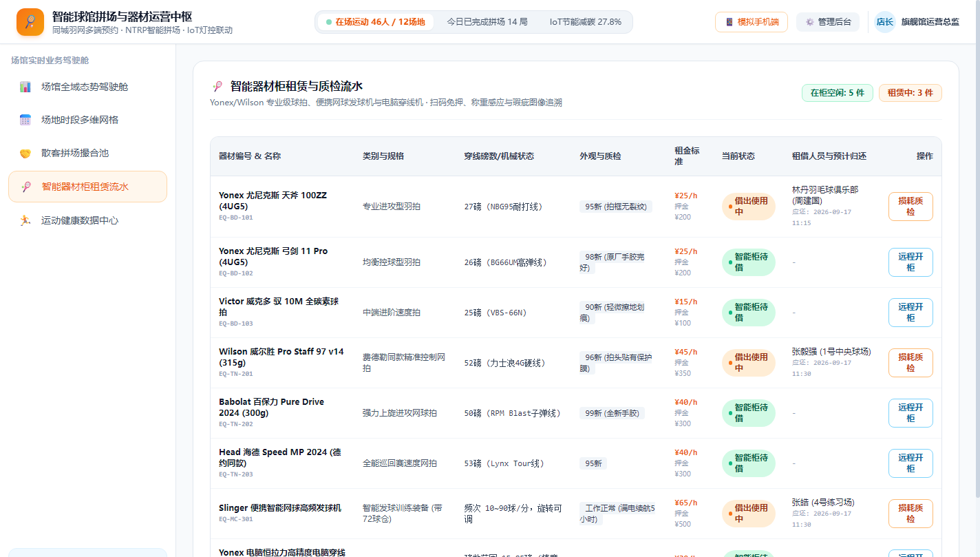980x557 pixels.
Task: Click the 运动健康数据中心 runner icon
Action: tap(25, 220)
